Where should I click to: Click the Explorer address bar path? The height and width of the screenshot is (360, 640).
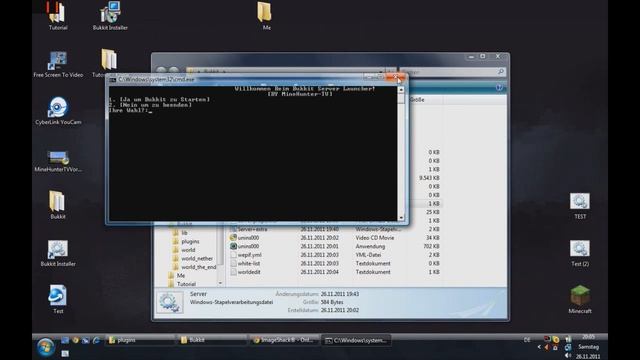tap(286, 71)
